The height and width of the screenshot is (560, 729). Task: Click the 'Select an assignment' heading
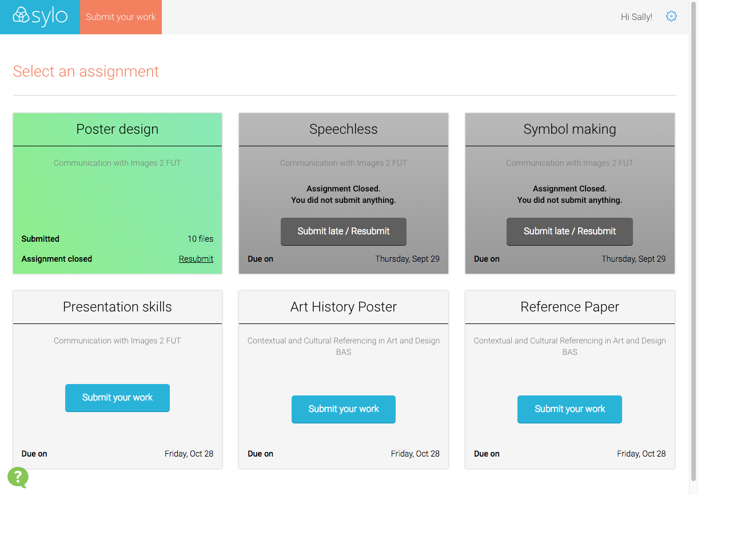pos(86,71)
